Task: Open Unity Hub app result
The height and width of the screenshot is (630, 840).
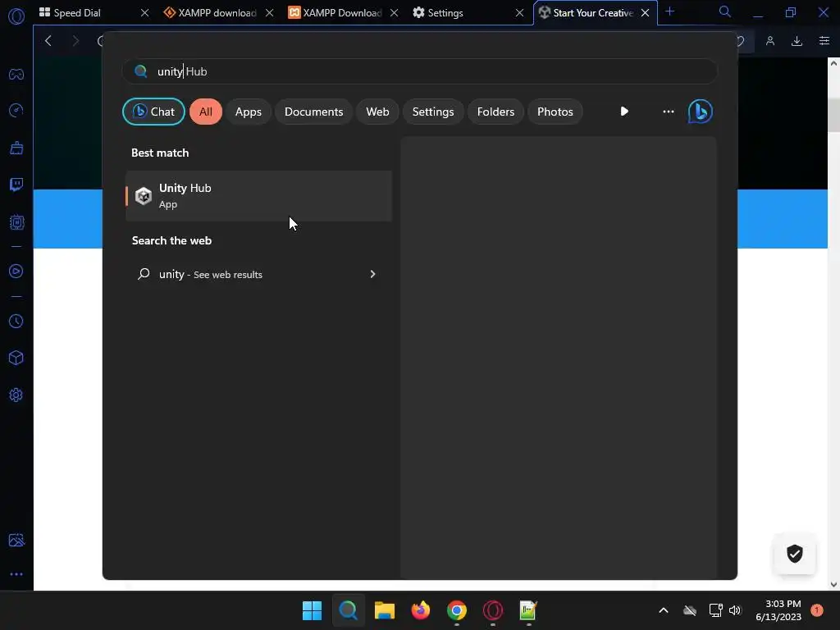Action: [258, 195]
